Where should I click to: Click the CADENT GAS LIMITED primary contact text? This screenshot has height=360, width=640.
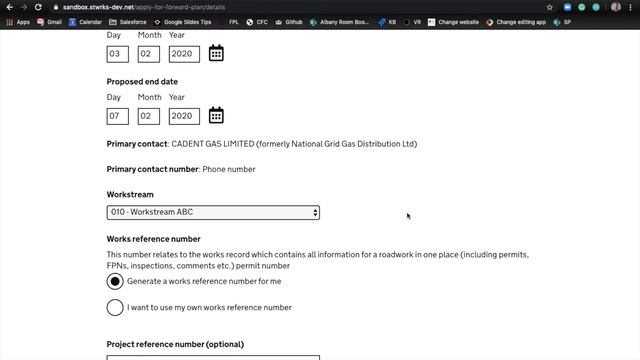294,144
